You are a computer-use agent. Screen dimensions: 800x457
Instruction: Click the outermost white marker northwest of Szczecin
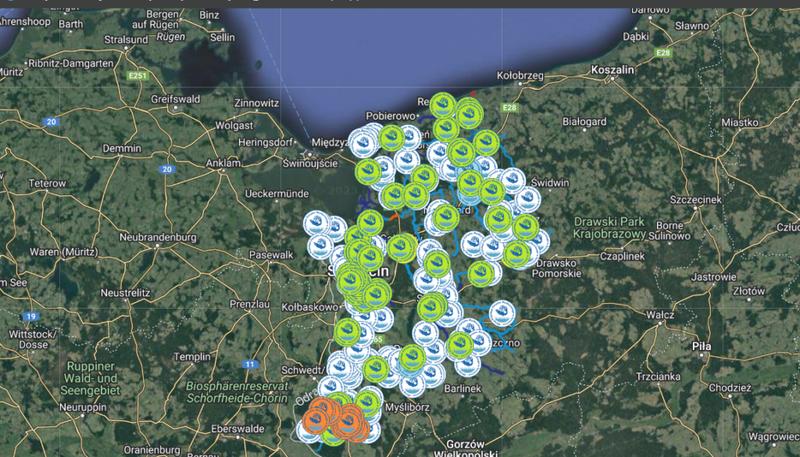(x=316, y=223)
